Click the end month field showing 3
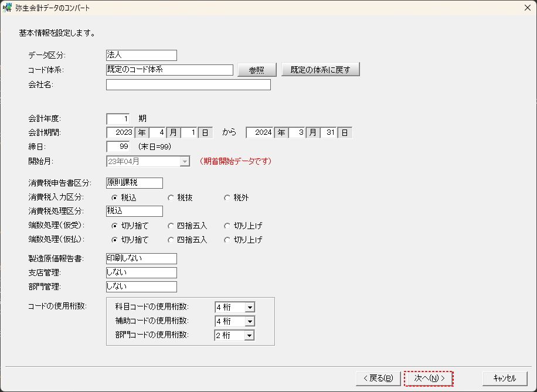The image size is (537, 392). [x=297, y=132]
